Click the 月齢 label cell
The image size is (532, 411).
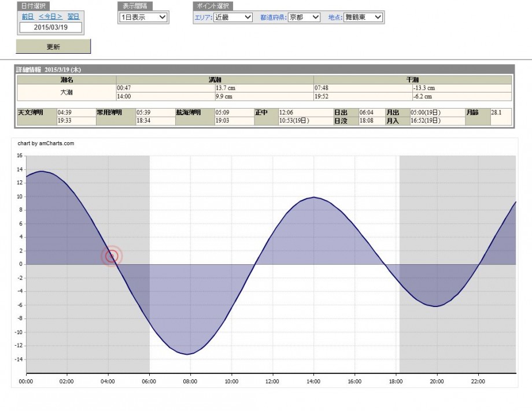(478, 117)
